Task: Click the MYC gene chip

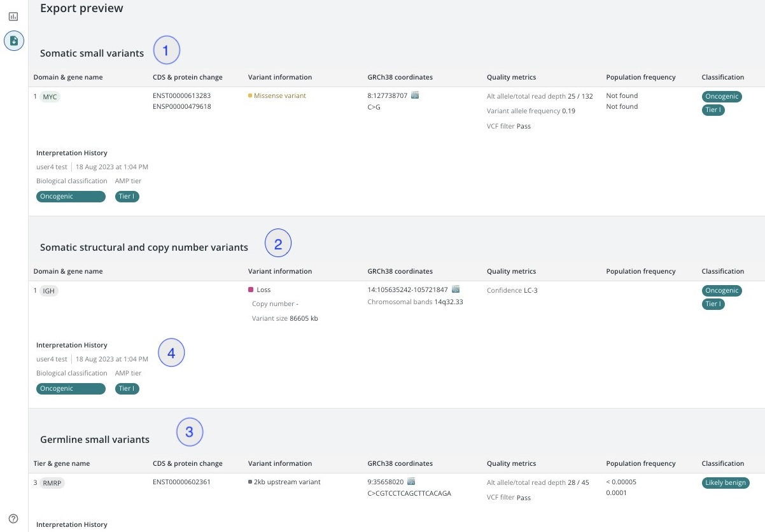Action: pos(50,97)
